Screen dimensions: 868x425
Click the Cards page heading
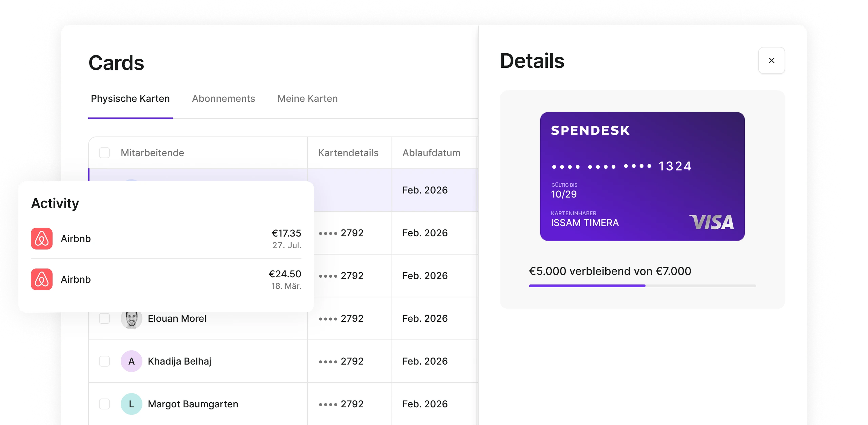point(116,63)
